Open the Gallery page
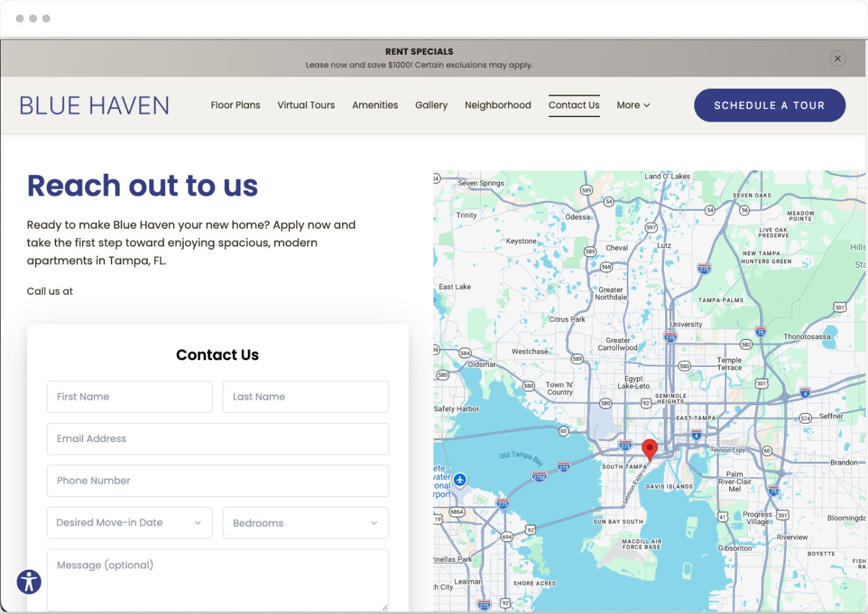The width and height of the screenshot is (868, 614). point(431,105)
